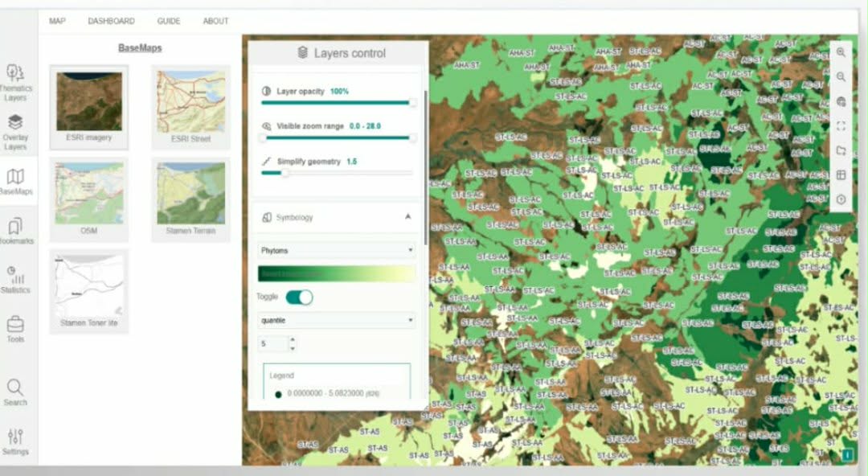Open Settings from the sidebar
The image size is (868, 476).
15,441
